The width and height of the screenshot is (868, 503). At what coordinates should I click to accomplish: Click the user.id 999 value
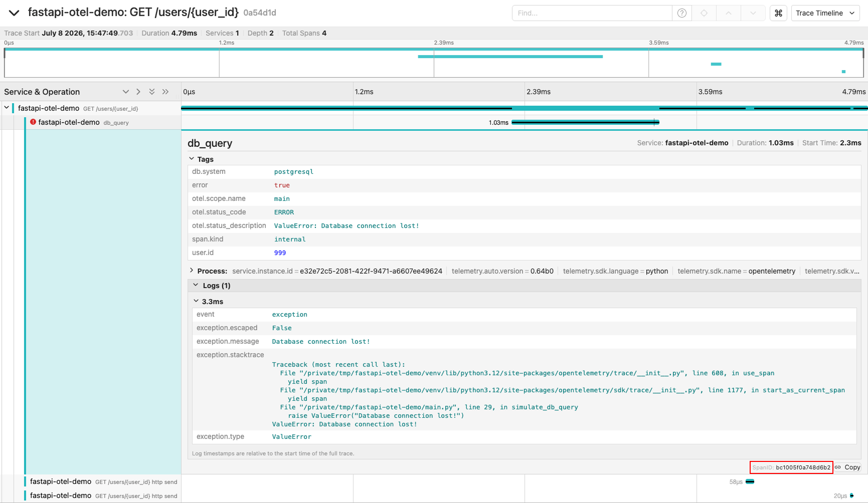(x=280, y=253)
